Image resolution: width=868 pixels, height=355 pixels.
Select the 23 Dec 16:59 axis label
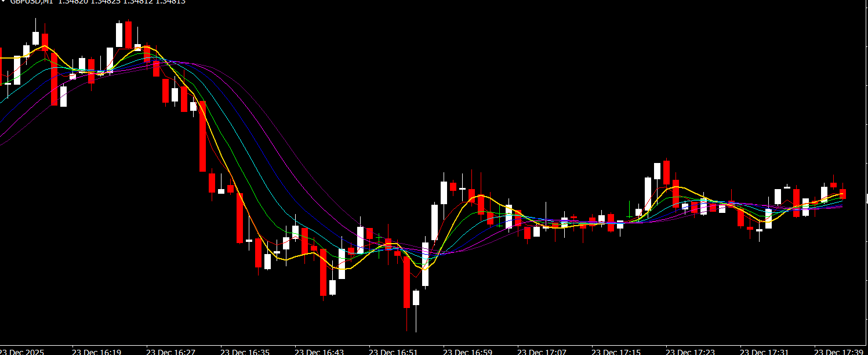coord(467,352)
